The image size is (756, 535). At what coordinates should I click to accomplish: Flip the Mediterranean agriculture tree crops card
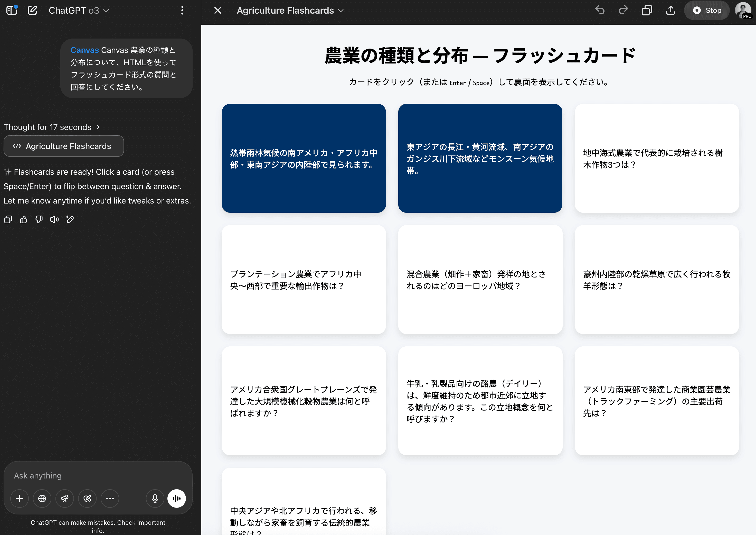tap(657, 159)
